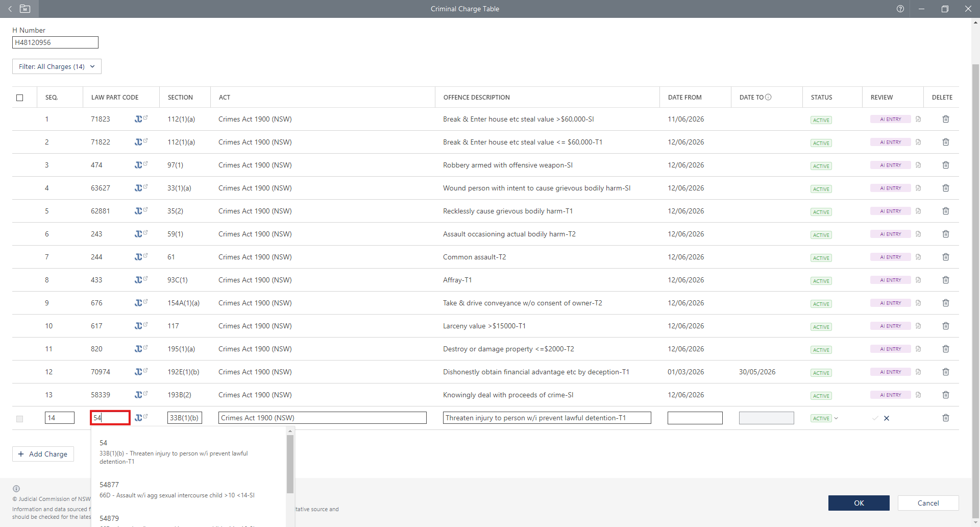Click the suggestion list scrollbar thumb

tap(290, 464)
